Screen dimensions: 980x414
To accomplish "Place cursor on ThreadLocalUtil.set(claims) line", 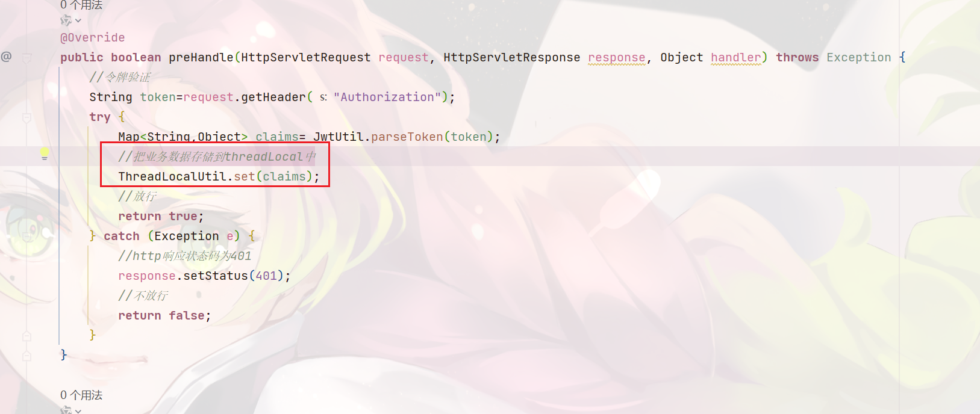I will [x=219, y=176].
